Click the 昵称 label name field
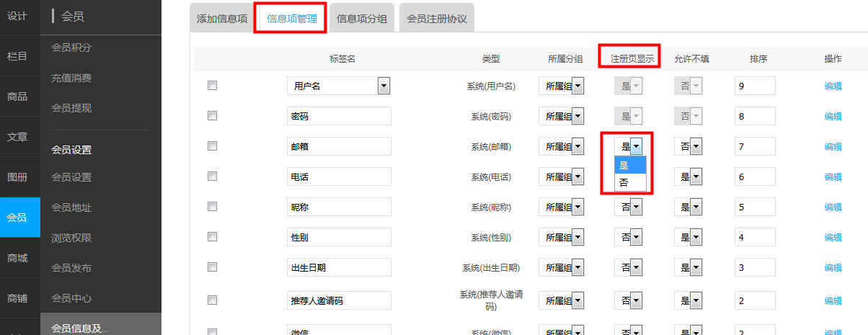 (339, 207)
